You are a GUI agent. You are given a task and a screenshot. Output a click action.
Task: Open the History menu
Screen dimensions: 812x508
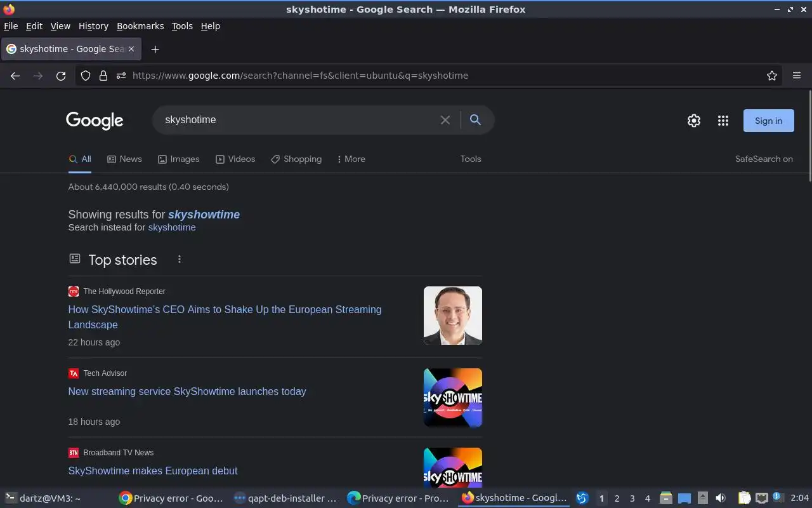click(93, 26)
